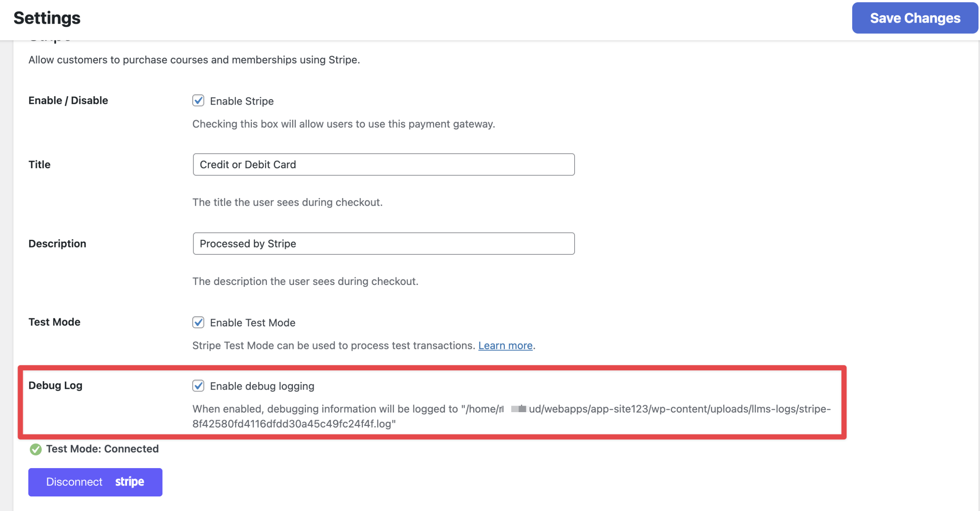Click the Enable Stripe label text

(x=242, y=101)
